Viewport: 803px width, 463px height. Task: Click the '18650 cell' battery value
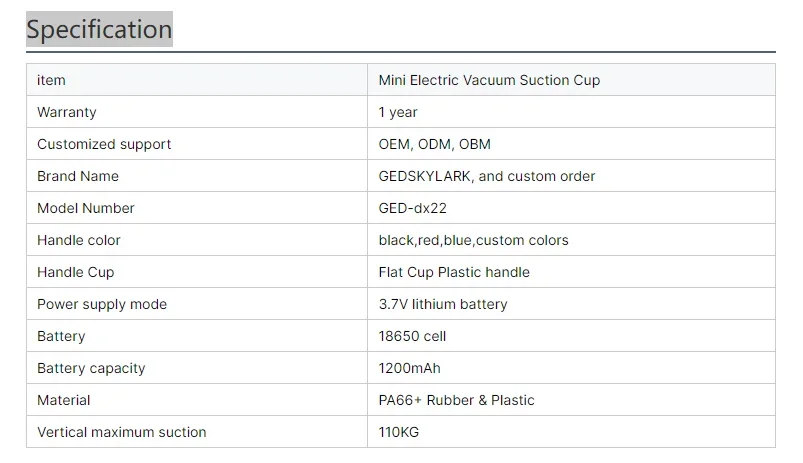click(412, 336)
